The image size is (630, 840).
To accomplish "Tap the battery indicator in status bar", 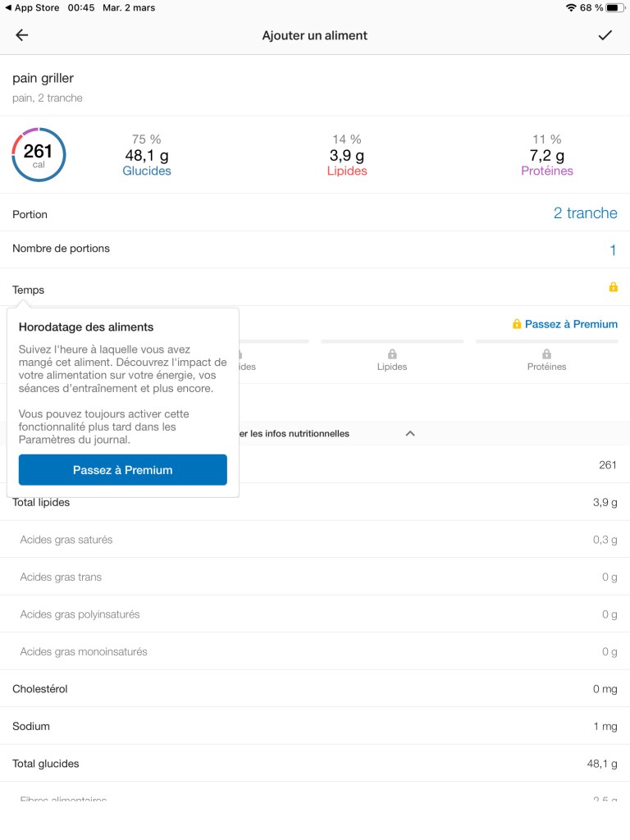I will 615,7.
